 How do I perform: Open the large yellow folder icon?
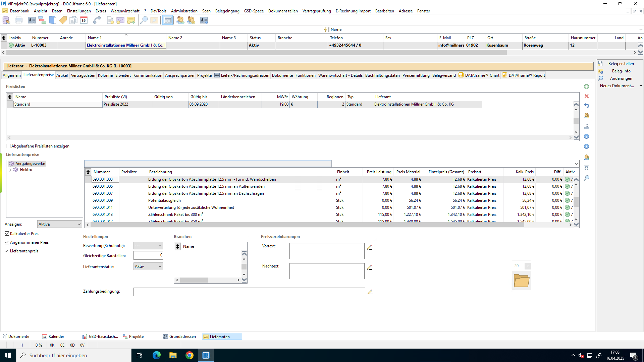(x=522, y=281)
